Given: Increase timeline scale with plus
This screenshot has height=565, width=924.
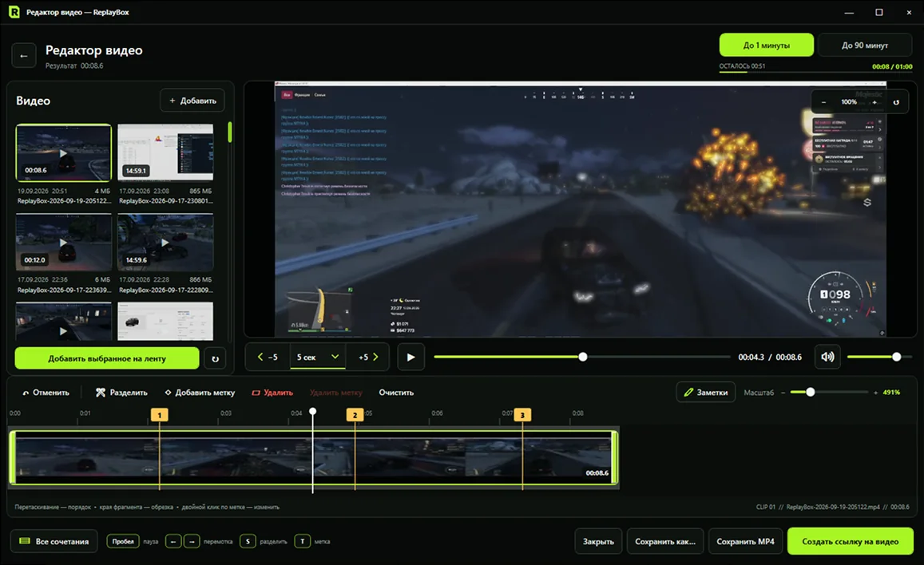Looking at the screenshot, I should click(875, 393).
